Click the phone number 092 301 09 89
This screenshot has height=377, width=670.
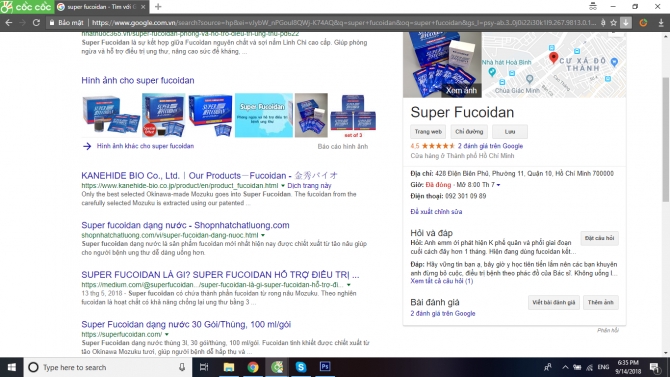(x=465, y=196)
